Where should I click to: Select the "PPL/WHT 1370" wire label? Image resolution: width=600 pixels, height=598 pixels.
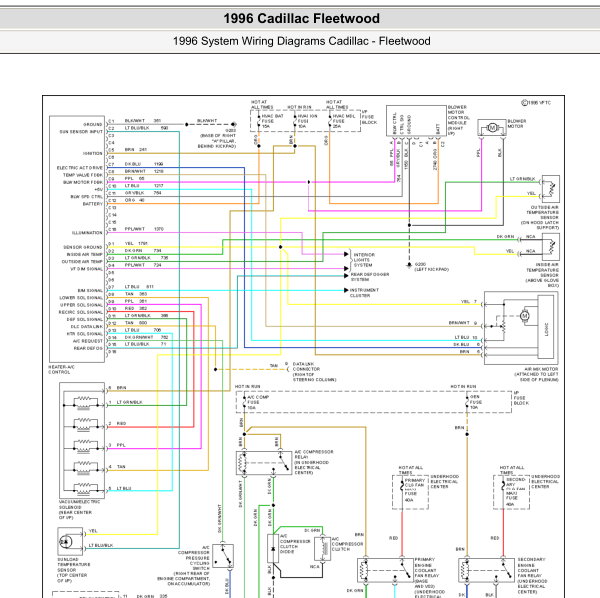pos(144,229)
